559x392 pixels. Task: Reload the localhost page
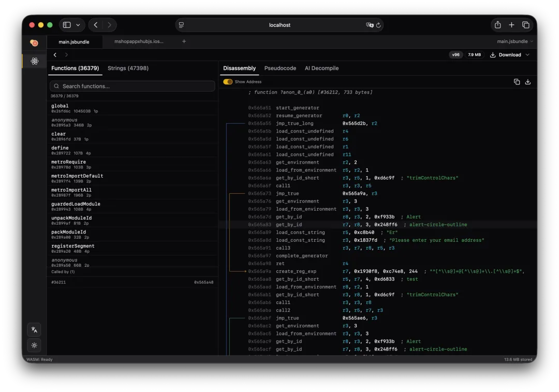tap(378, 25)
